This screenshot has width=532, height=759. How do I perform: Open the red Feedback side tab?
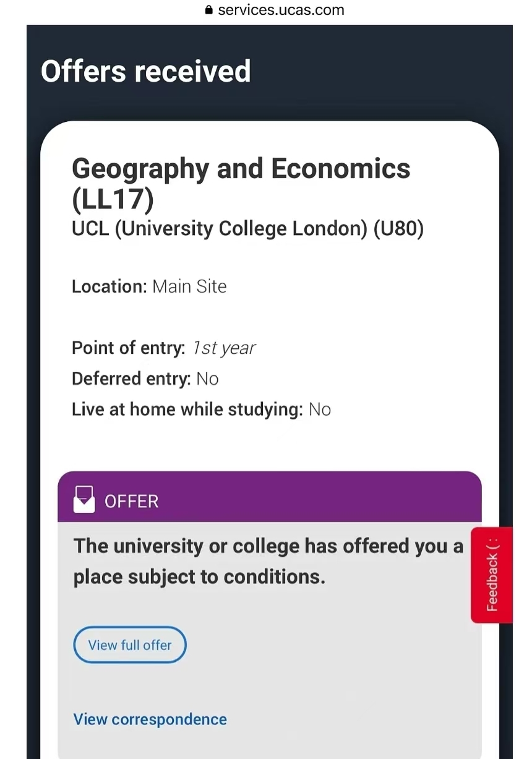492,575
